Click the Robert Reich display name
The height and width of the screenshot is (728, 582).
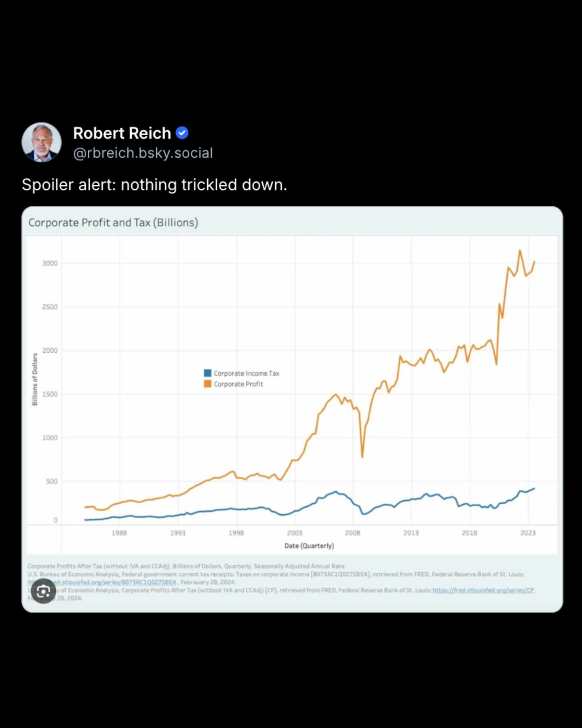pyautogui.click(x=122, y=133)
